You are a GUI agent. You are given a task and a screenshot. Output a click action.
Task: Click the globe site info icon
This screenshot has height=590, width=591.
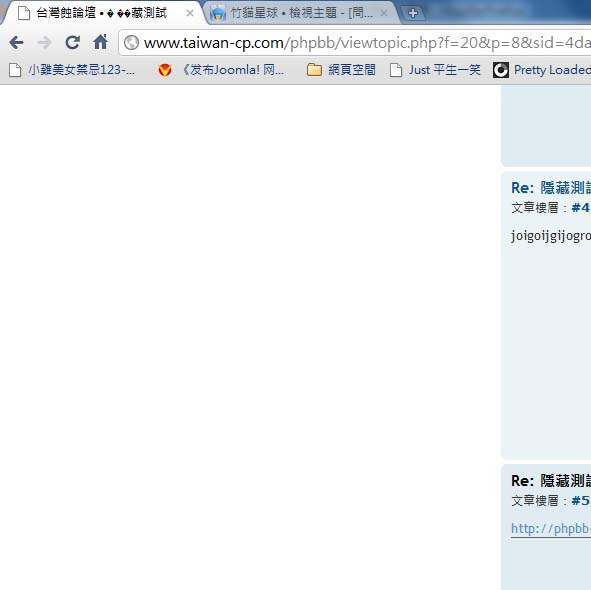(x=132, y=43)
